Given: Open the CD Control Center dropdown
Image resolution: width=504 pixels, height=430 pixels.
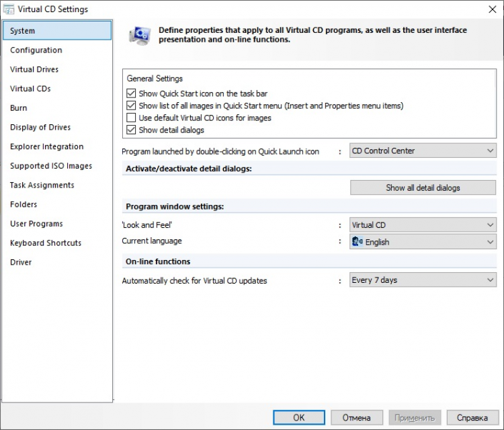Looking at the screenshot, I should tap(423, 151).
